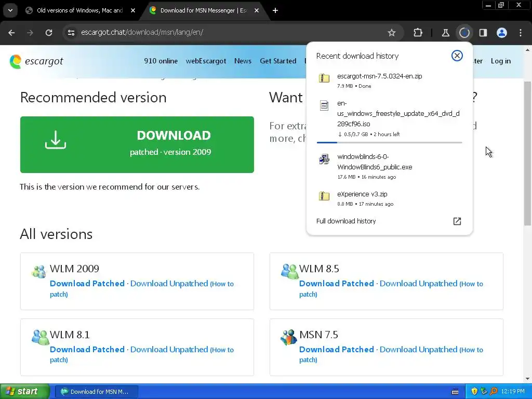This screenshot has width=532, height=399.
Task: Open a new tab with plus button
Action: (x=275, y=10)
